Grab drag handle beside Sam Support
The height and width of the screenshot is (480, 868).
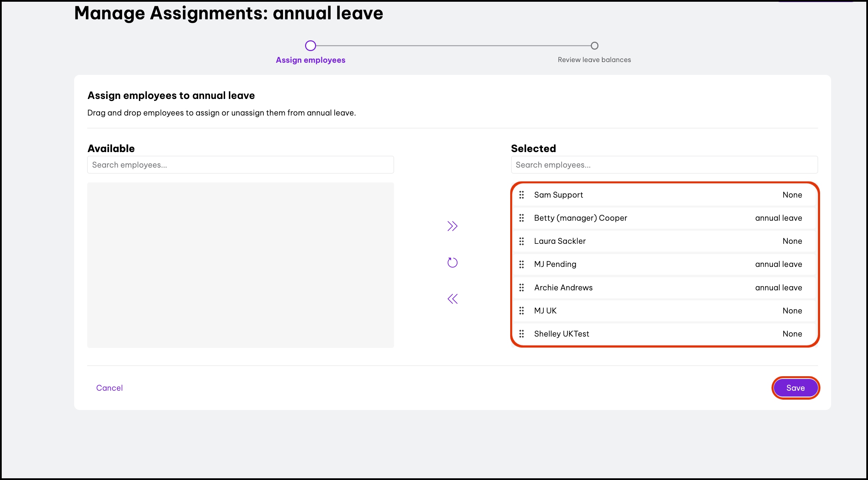pos(522,195)
